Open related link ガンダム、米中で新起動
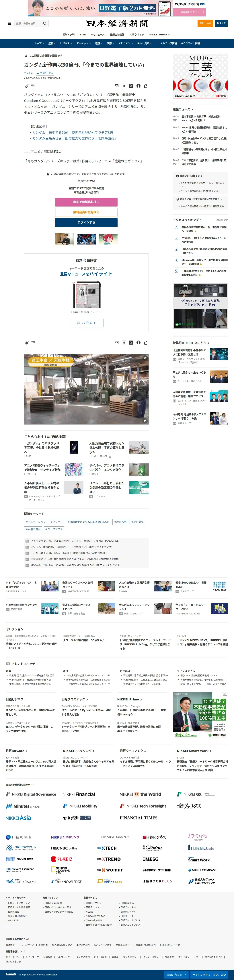This screenshot has height=980, width=234. [73, 133]
